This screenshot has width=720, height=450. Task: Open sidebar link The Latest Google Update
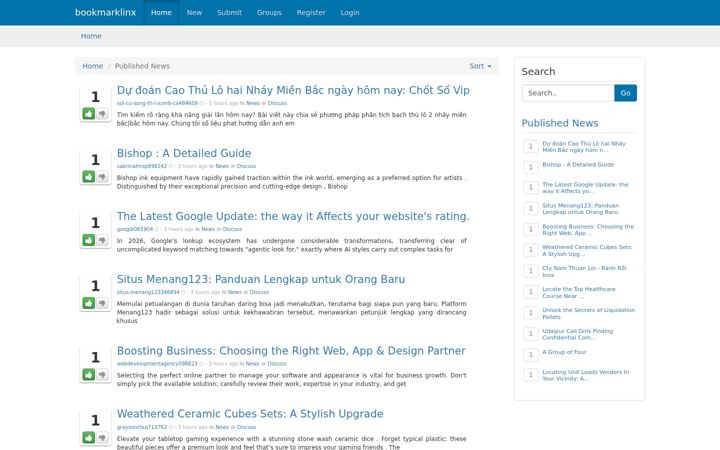(585, 188)
